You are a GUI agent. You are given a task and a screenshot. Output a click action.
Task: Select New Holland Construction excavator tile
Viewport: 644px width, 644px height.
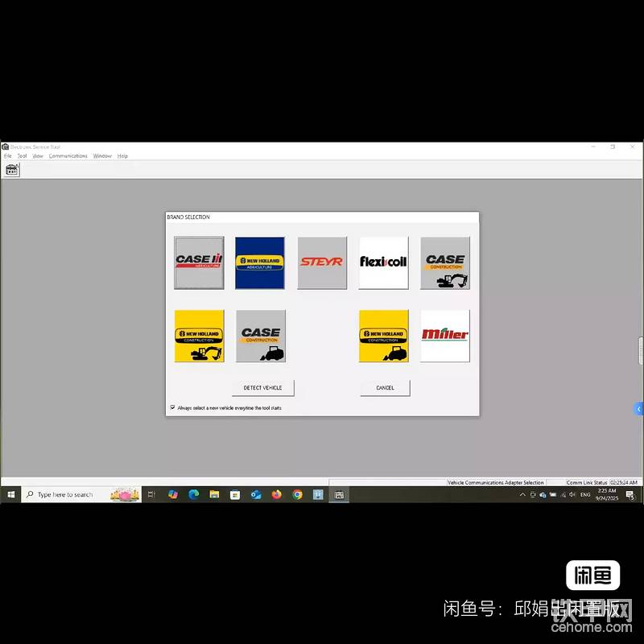(199, 336)
